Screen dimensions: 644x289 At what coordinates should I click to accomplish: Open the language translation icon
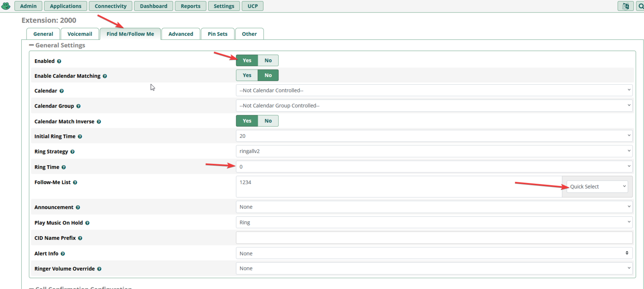coord(625,6)
